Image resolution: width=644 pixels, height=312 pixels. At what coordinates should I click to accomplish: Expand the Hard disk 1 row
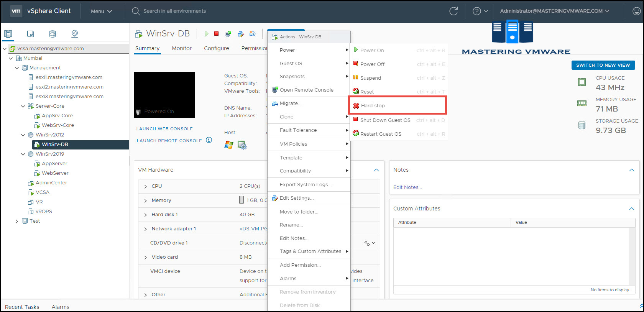coord(146,215)
